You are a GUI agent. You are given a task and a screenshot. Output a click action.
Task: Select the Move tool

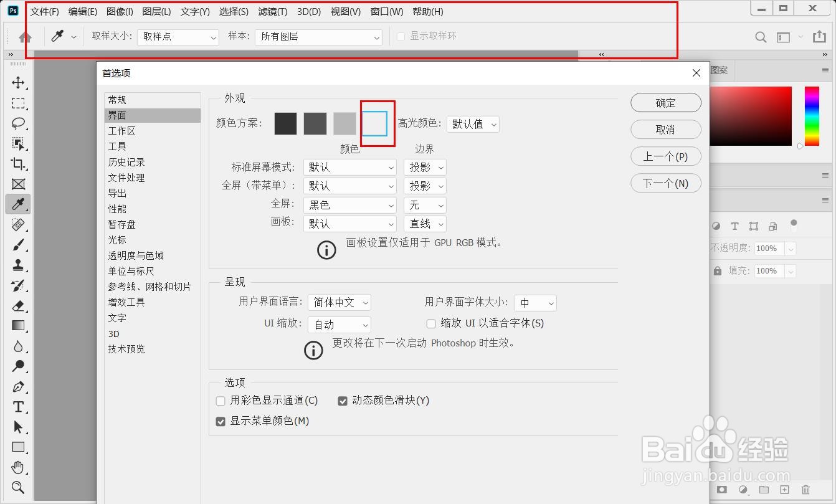pyautogui.click(x=19, y=83)
